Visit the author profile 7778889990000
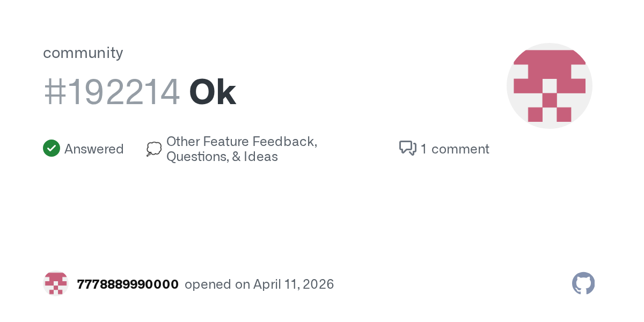The width and height of the screenshot is (644, 322). 128,284
